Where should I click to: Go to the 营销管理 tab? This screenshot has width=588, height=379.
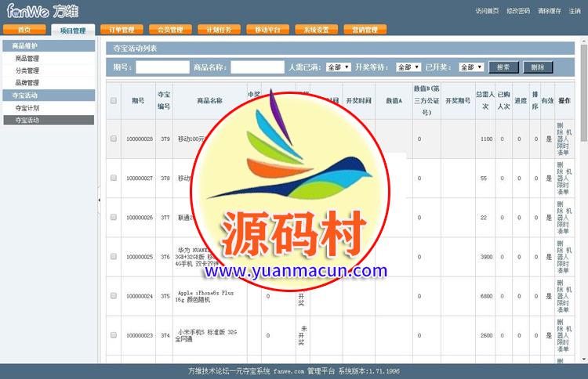(x=365, y=30)
